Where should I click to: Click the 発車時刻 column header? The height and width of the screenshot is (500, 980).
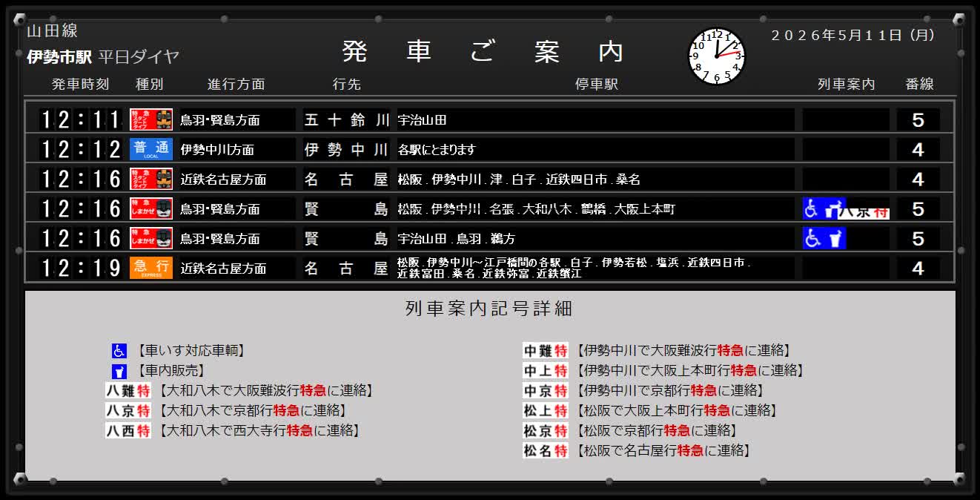coord(80,85)
